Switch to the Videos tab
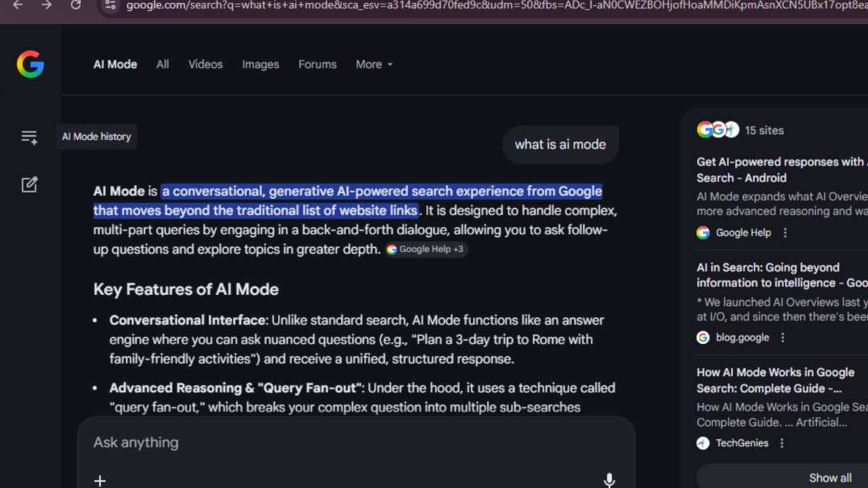 coord(205,64)
